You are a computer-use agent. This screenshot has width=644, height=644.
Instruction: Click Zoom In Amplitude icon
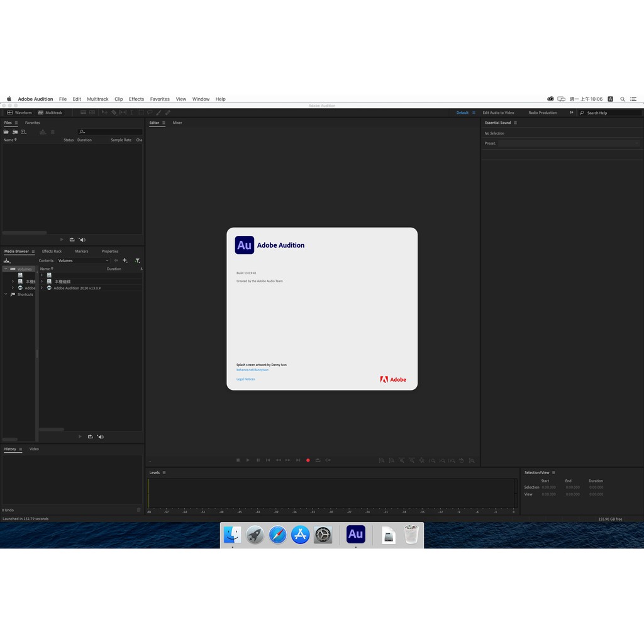click(382, 461)
